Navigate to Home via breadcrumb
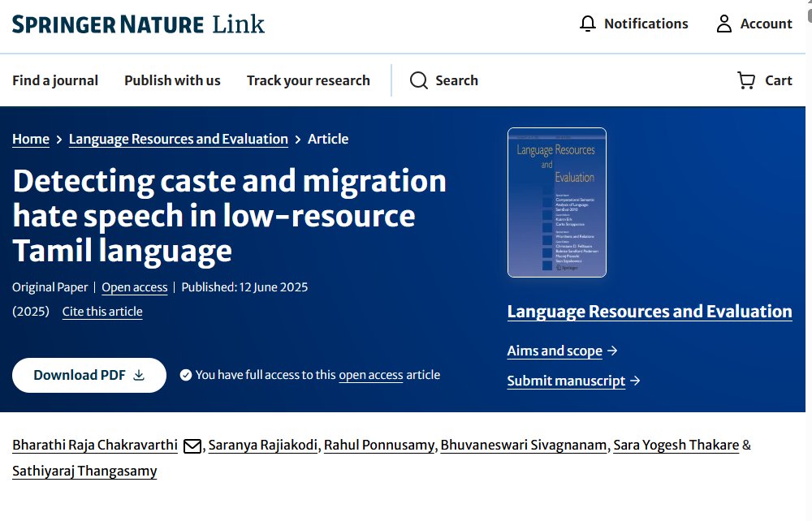This screenshot has width=812, height=521. click(30, 139)
